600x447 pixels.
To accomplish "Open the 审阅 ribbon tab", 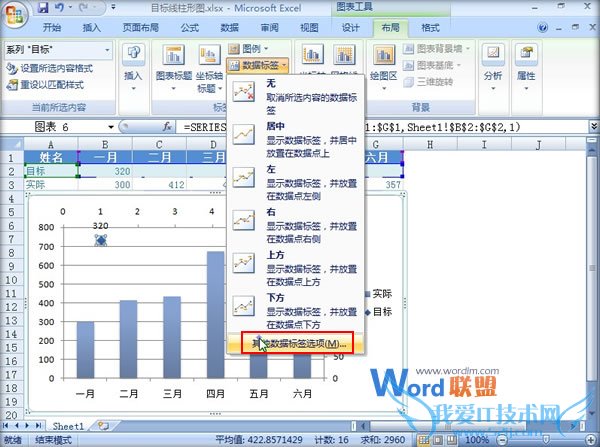I will pyautogui.click(x=269, y=28).
